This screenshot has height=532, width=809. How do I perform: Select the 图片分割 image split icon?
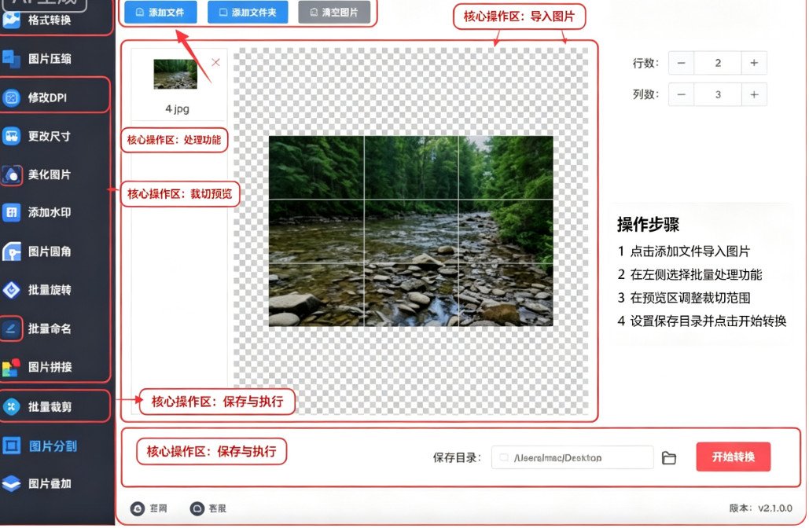pos(11,446)
